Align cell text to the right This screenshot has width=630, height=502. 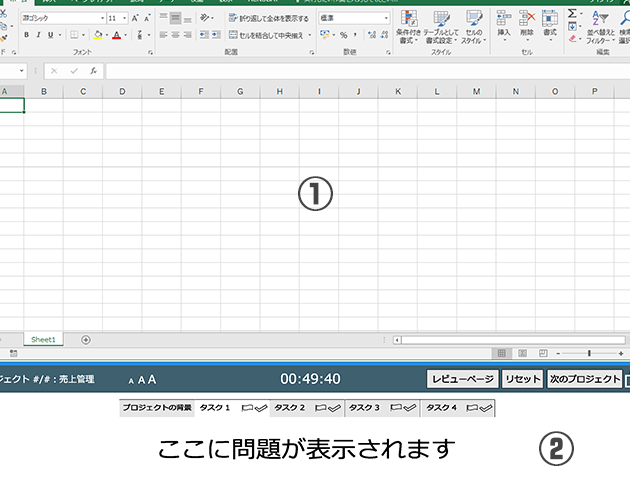click(188, 35)
